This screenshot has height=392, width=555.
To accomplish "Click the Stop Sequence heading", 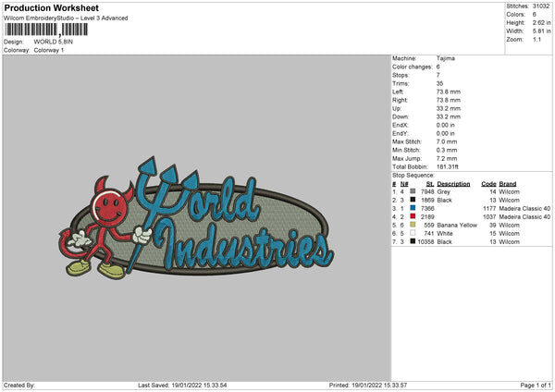I will click(x=413, y=176).
